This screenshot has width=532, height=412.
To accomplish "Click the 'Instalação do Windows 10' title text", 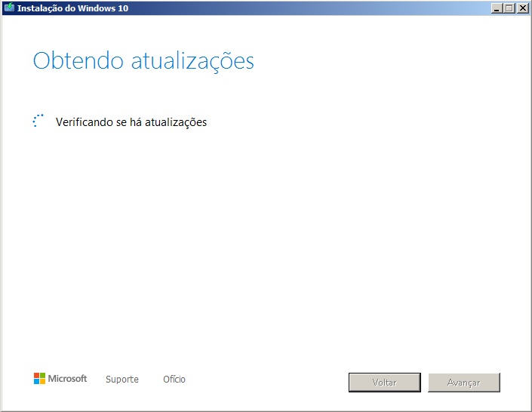I will (x=72, y=8).
